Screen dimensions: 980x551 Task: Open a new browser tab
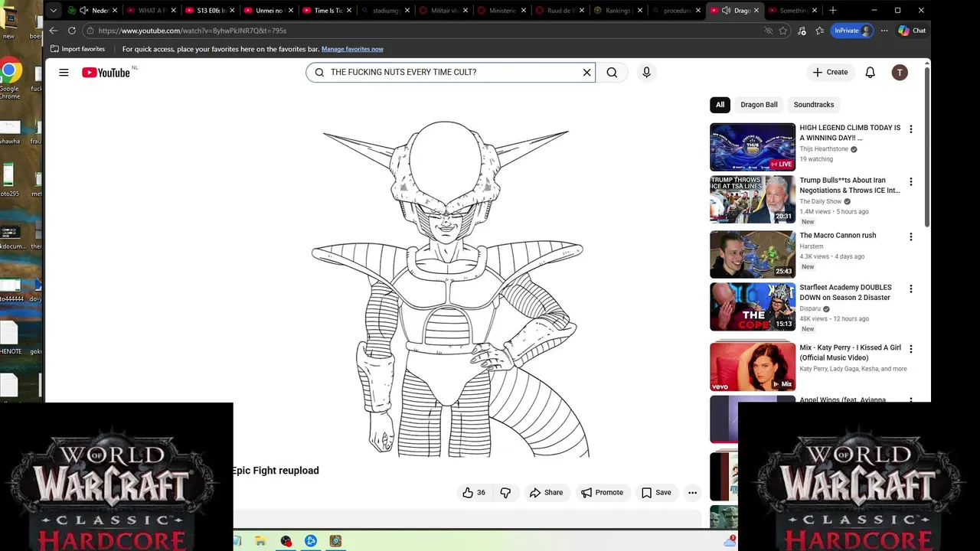(x=833, y=11)
